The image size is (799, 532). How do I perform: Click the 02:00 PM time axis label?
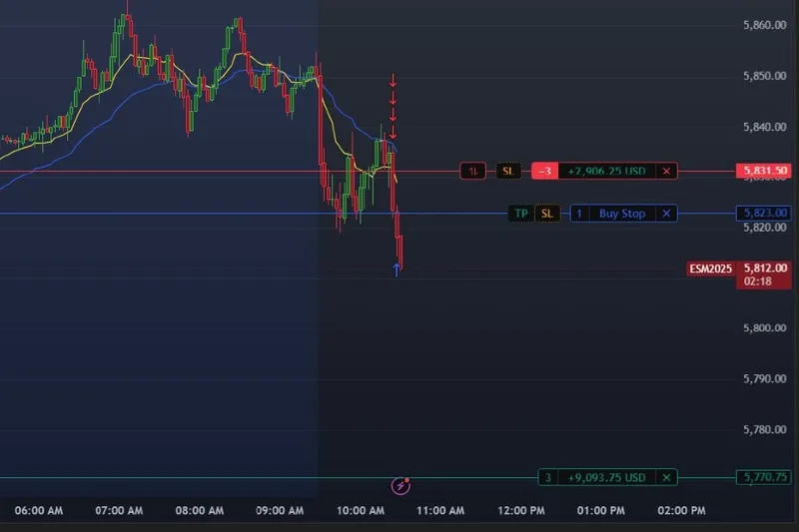[x=681, y=511]
